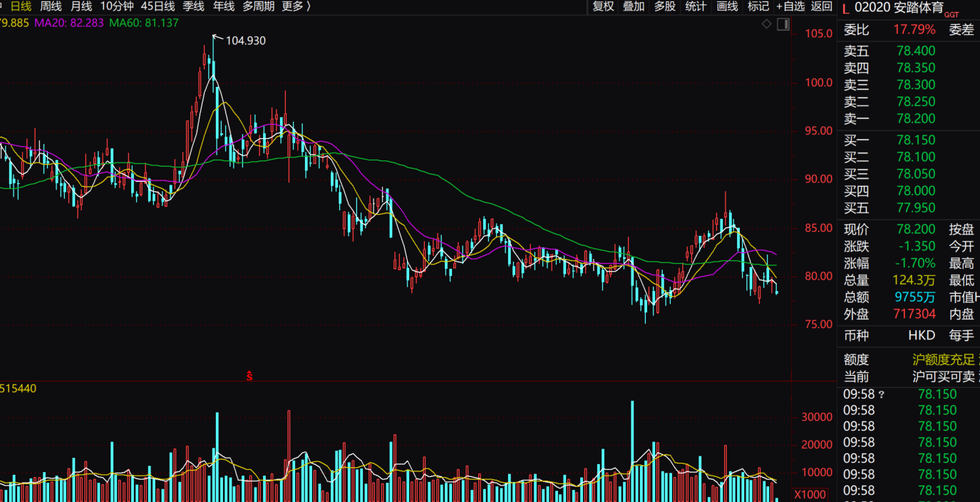This screenshot has width=980, height=502.
Task: Click the diamond icon above the chart
Action: [767, 24]
